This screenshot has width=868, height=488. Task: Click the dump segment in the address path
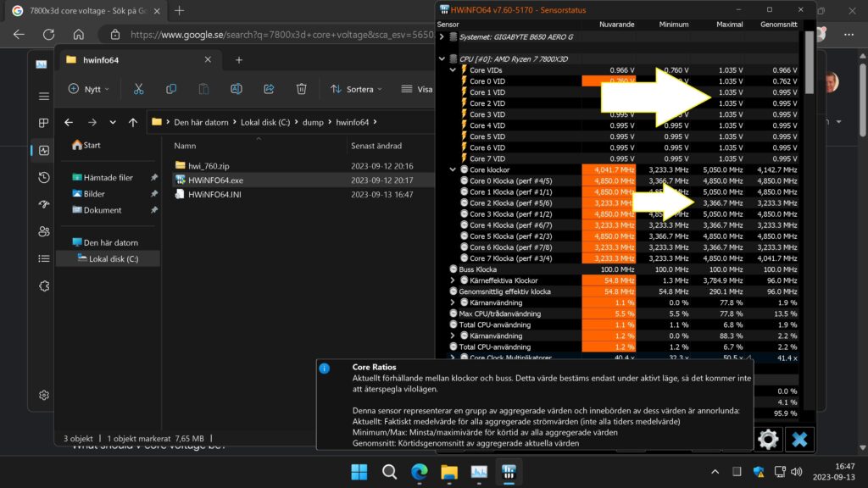tap(313, 122)
